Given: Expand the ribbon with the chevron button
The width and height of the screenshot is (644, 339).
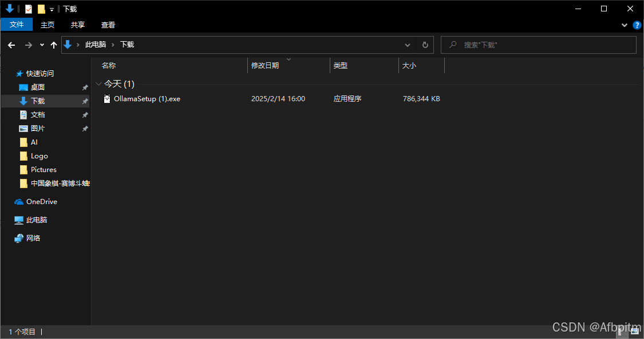Looking at the screenshot, I should [624, 25].
